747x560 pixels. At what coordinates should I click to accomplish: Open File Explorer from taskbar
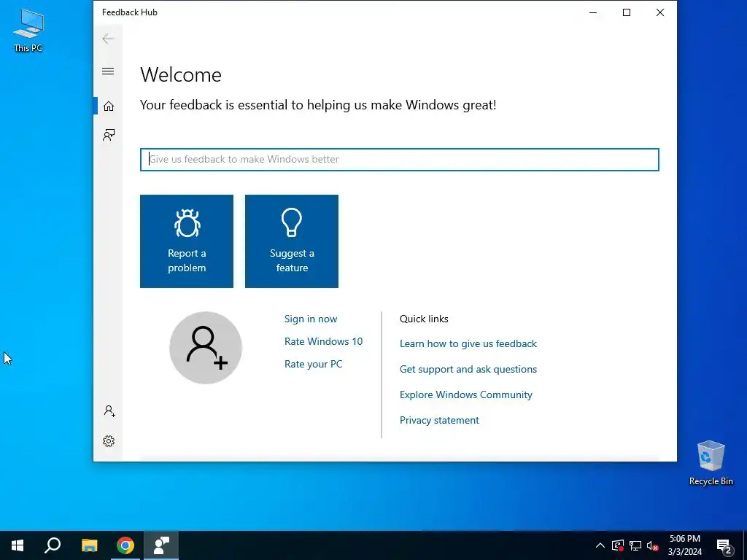(89, 545)
